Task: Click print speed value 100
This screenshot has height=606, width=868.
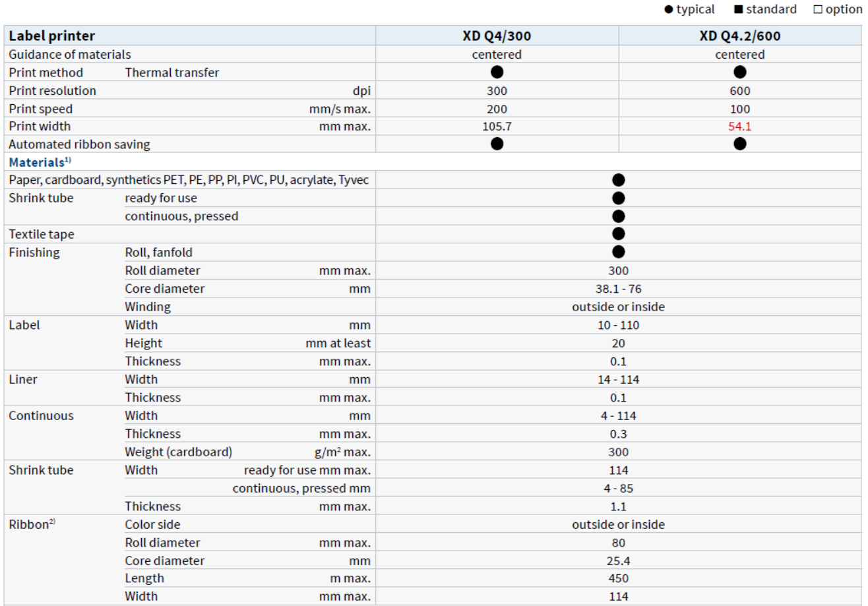Action: pyautogui.click(x=740, y=108)
